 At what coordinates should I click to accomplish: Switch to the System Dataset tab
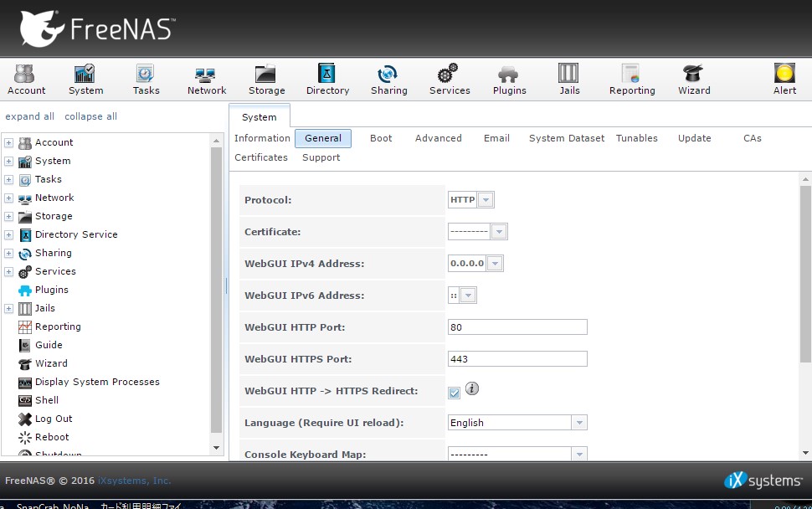pos(567,138)
